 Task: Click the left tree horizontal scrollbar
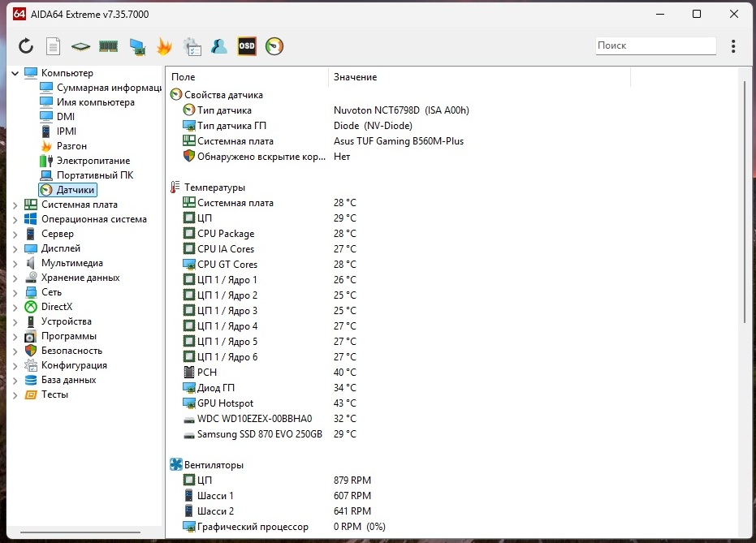click(x=80, y=532)
